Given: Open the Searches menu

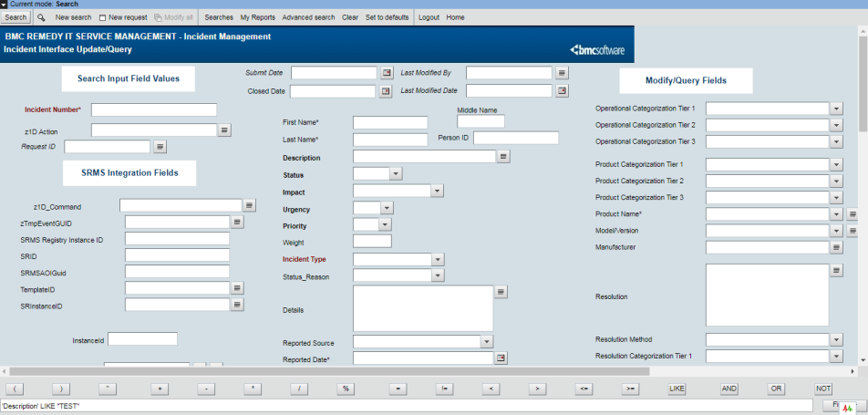Looking at the screenshot, I should click(219, 17).
